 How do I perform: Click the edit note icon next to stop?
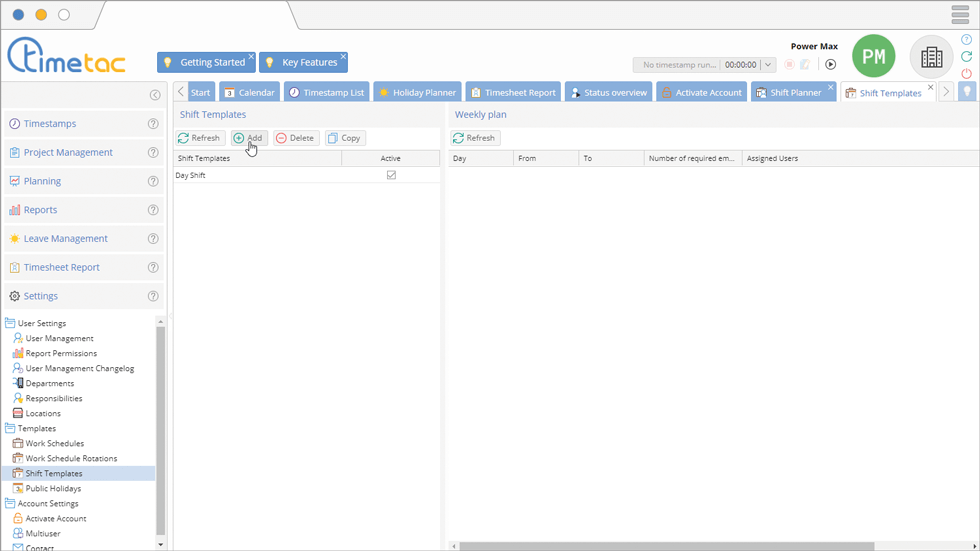(806, 64)
